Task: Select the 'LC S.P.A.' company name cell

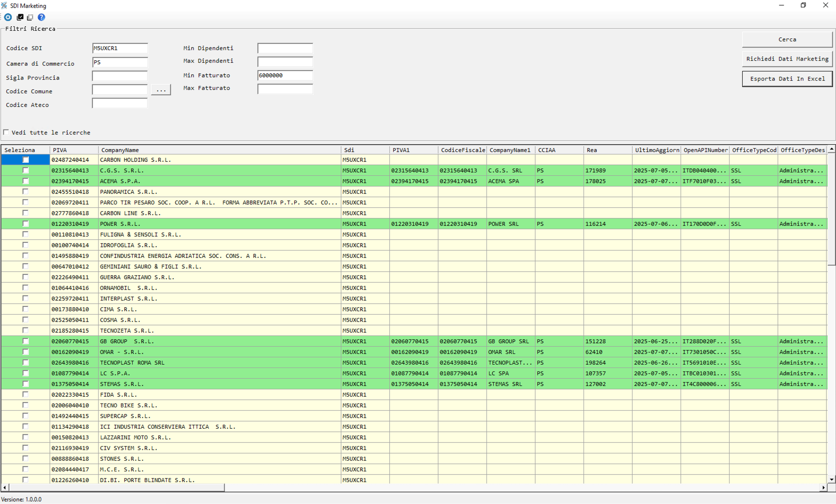Action: pyautogui.click(x=219, y=373)
